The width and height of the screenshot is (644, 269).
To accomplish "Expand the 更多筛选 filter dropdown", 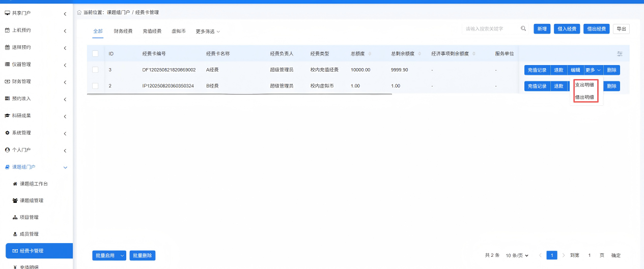I will click(208, 32).
